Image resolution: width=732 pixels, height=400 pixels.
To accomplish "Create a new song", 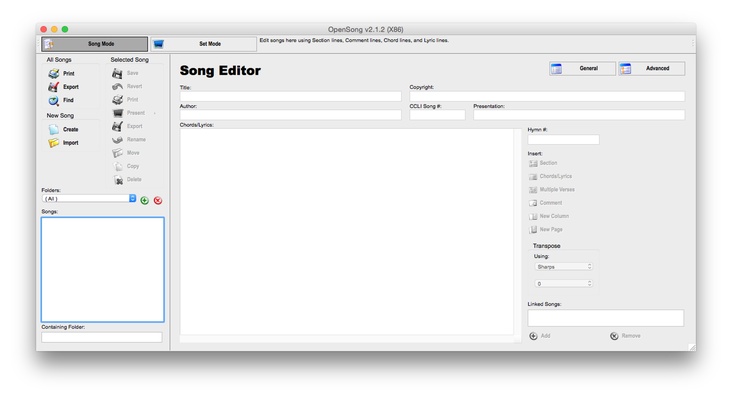I will [63, 129].
